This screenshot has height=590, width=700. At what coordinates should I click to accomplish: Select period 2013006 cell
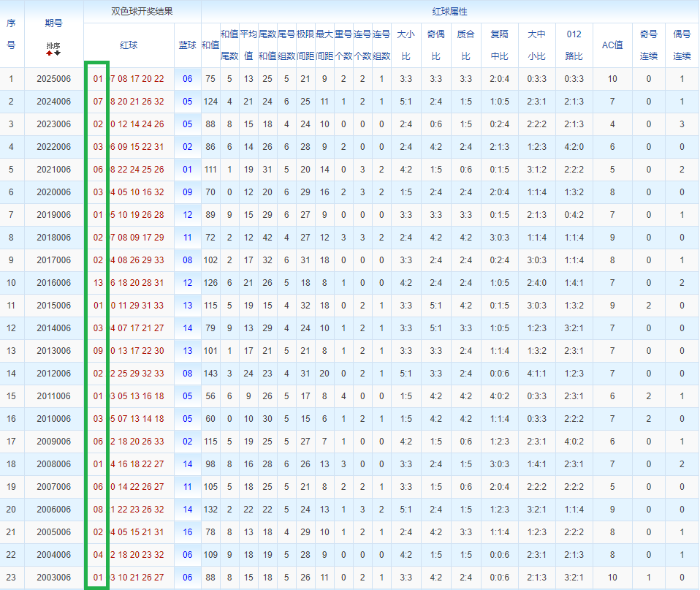53,351
